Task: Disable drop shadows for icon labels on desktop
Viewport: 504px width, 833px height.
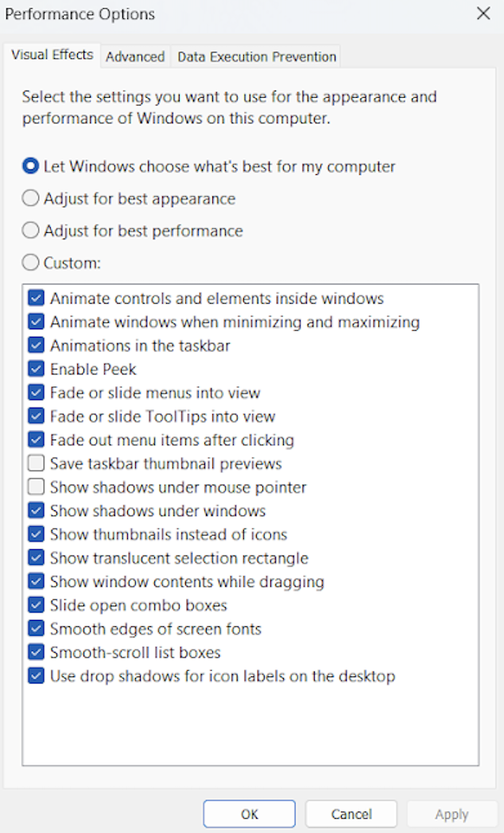Action: coord(36,676)
